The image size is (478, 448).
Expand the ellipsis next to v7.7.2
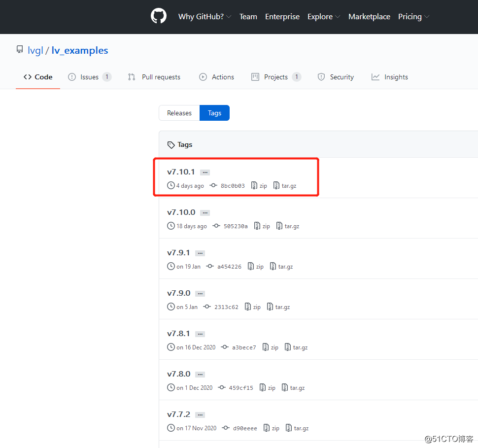[200, 415]
